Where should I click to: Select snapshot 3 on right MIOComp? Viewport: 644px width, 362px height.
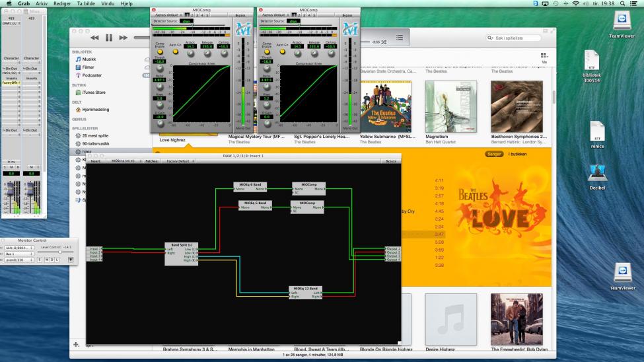[304, 15]
